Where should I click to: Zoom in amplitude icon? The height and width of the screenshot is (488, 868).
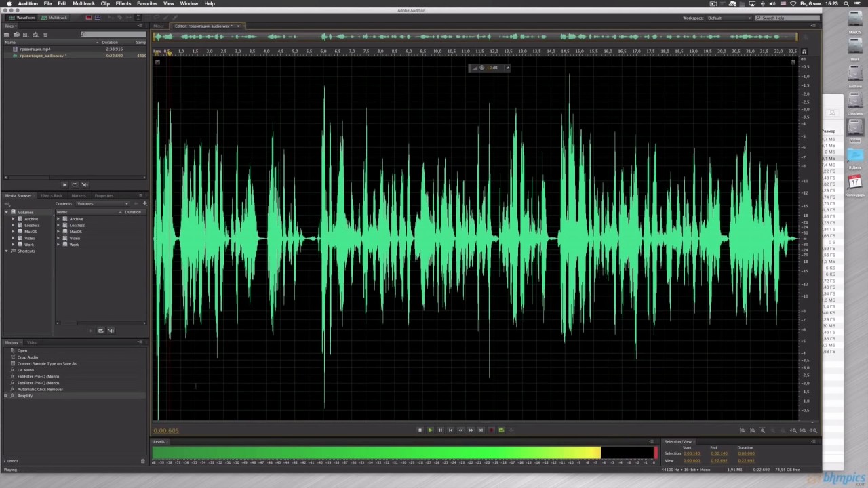point(743,430)
